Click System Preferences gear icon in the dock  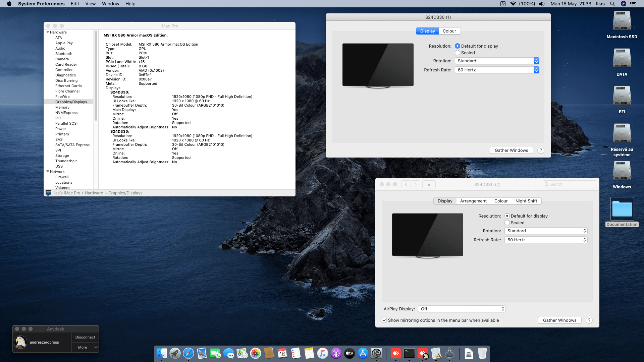[376, 353]
